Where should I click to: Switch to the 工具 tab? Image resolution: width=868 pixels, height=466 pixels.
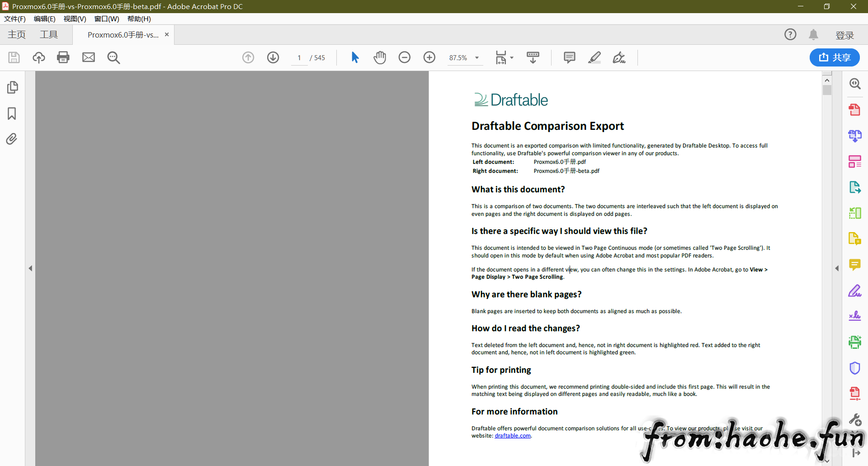pos(49,35)
